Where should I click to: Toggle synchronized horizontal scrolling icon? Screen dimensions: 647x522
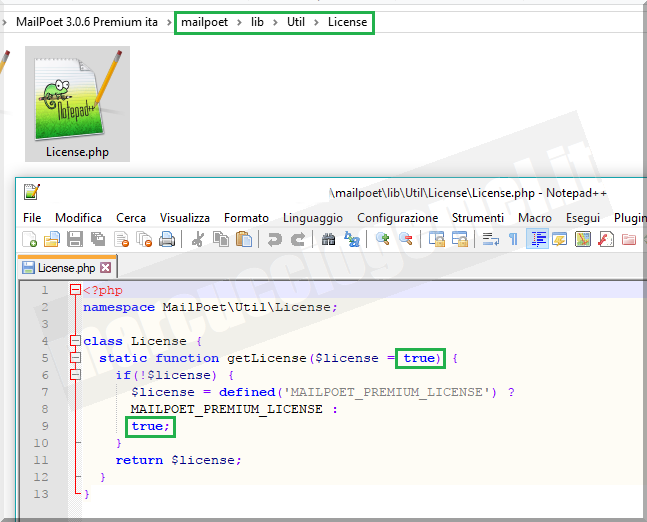point(460,239)
